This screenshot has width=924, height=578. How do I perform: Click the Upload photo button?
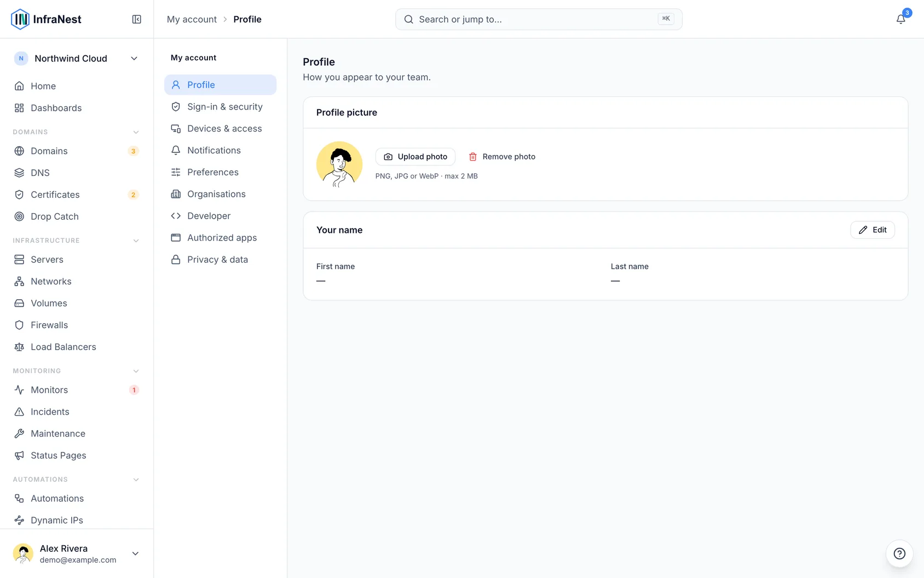tap(415, 157)
